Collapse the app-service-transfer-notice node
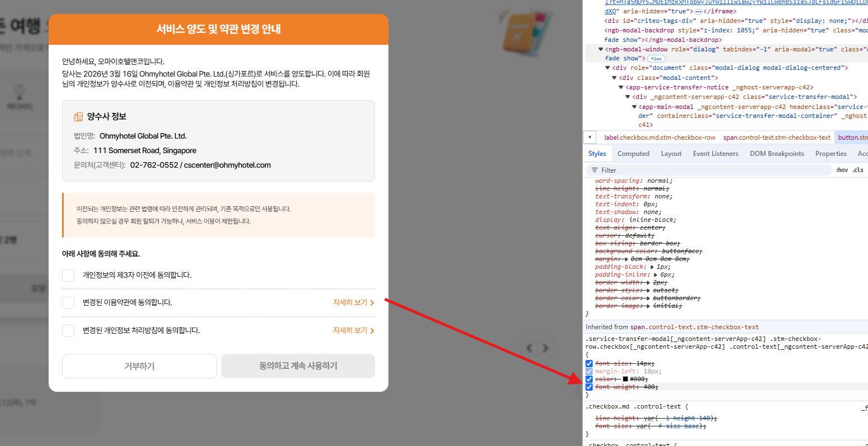Screen dimensions: 868x446 pos(621,88)
